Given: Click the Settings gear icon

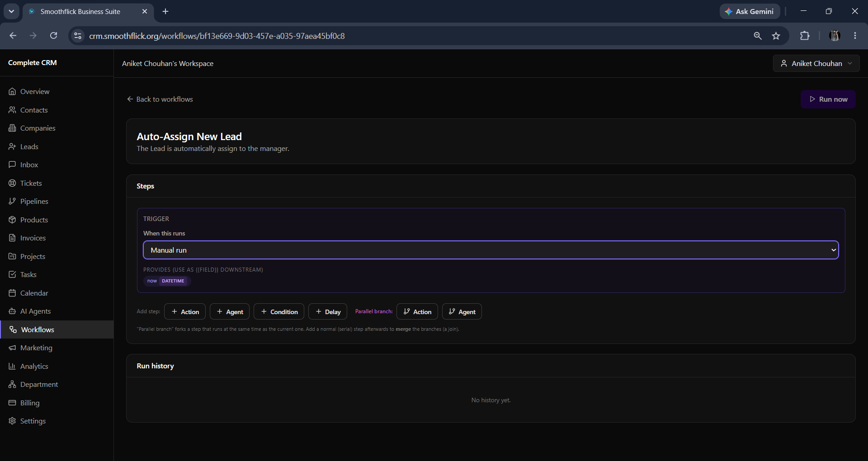Looking at the screenshot, I should [12, 421].
